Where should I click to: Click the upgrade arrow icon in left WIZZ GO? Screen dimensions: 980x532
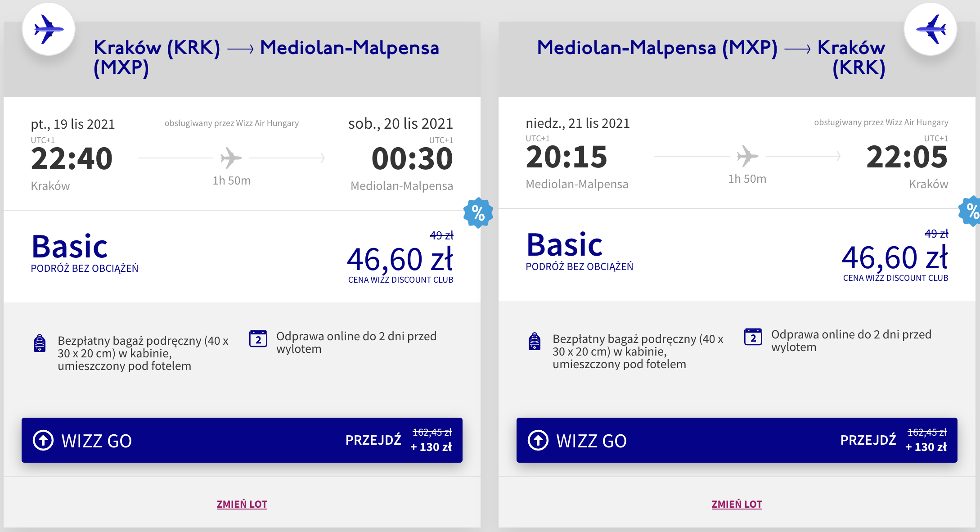[43, 440]
